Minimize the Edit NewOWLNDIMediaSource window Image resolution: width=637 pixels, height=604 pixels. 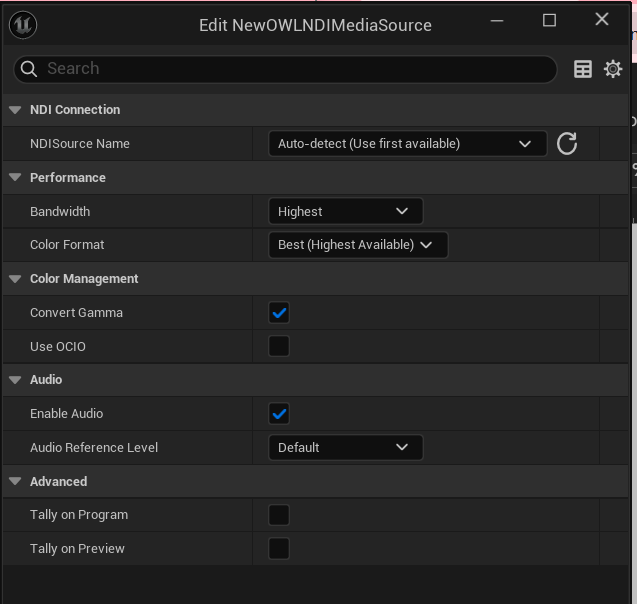coord(497,20)
